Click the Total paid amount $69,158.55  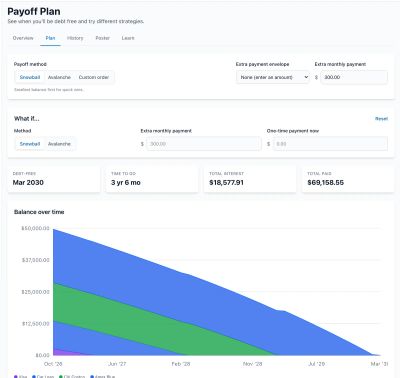click(325, 183)
